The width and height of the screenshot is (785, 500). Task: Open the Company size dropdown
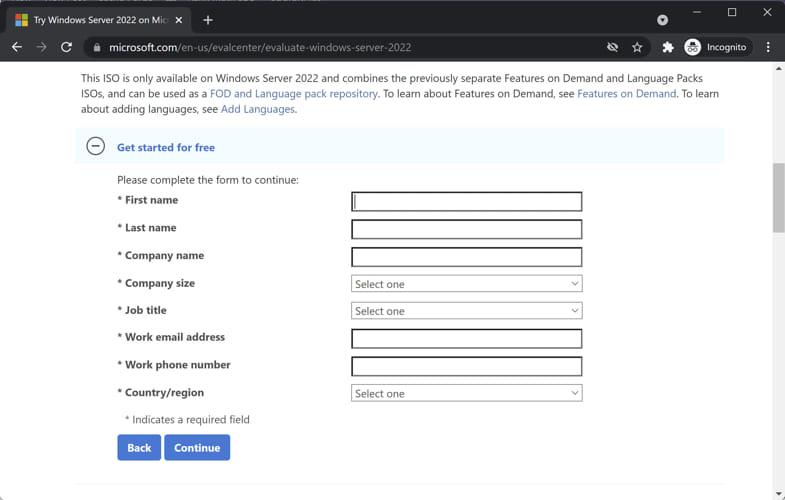point(467,284)
